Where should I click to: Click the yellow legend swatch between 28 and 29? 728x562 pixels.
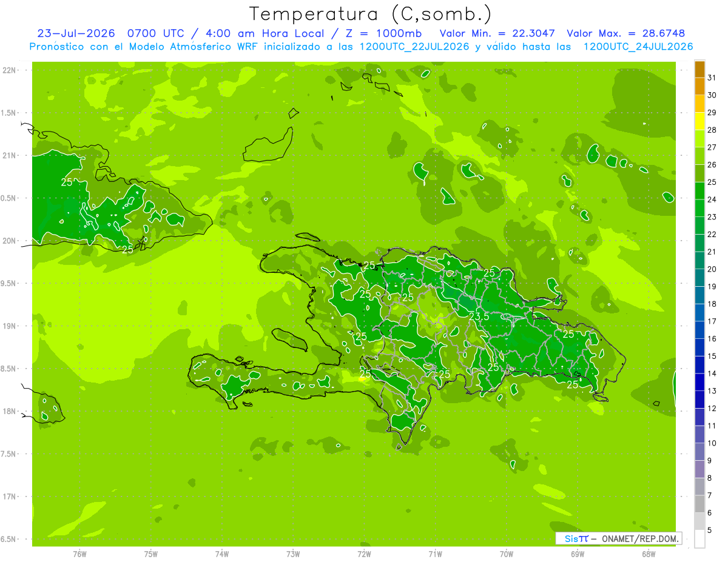coord(699,121)
